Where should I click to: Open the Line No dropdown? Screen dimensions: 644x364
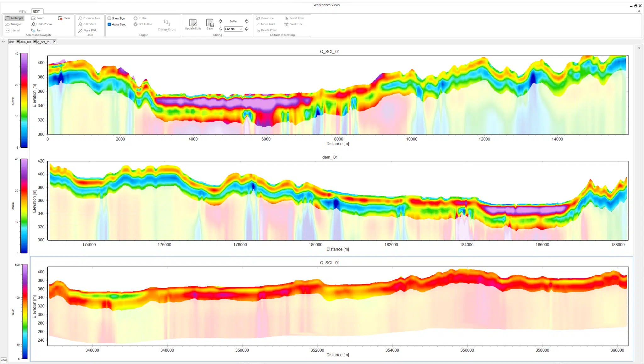(x=241, y=29)
